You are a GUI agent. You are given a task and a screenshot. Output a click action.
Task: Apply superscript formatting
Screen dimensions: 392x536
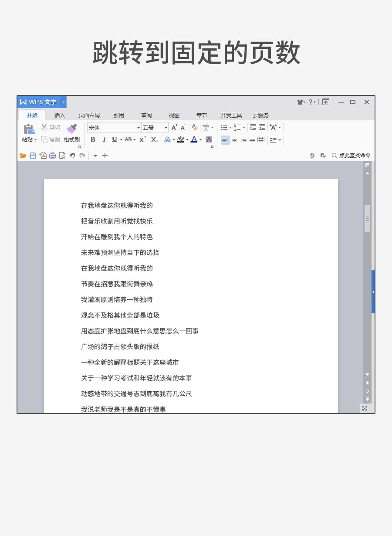point(142,139)
